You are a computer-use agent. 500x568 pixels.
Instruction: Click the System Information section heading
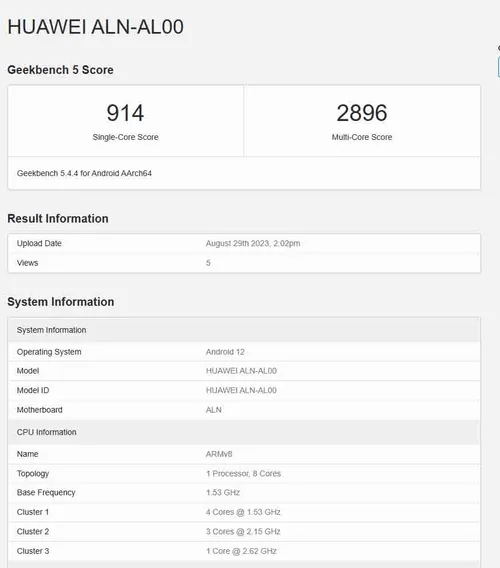(x=61, y=302)
